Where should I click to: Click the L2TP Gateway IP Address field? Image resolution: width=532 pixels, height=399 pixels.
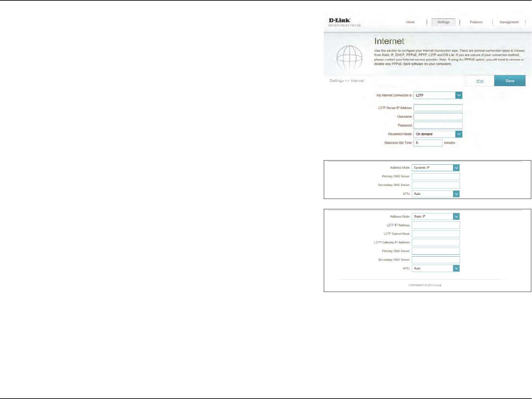coord(436,243)
